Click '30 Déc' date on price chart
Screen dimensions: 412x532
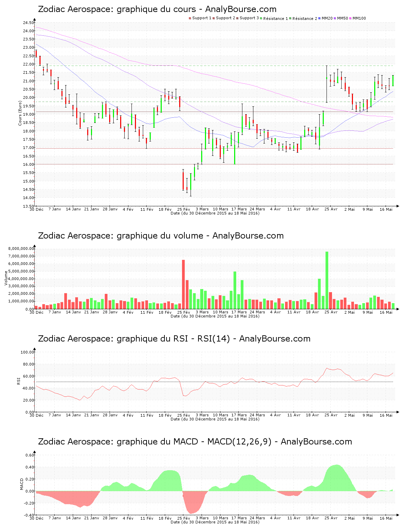[36, 209]
